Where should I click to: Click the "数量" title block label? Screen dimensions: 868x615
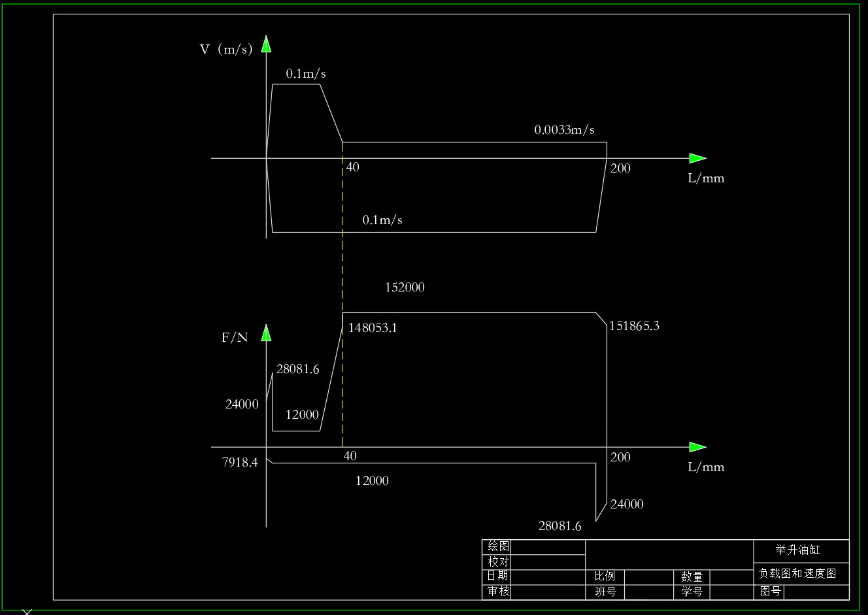[692, 576]
